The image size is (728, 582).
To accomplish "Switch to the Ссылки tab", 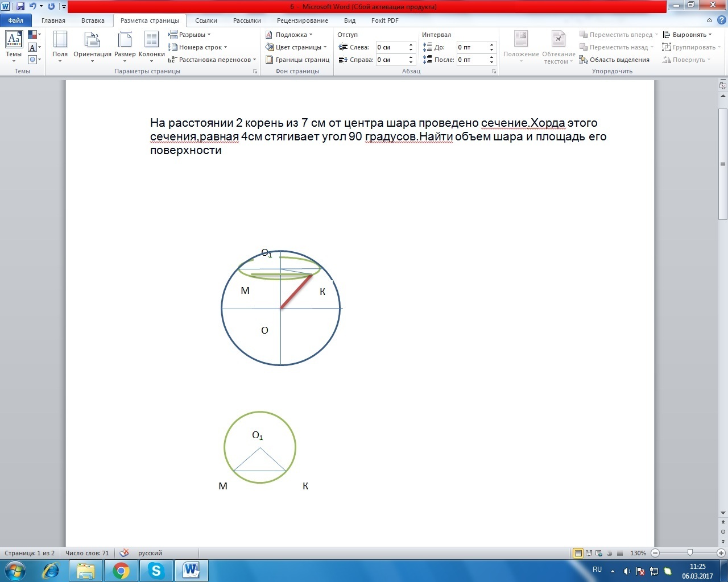I will tap(206, 20).
